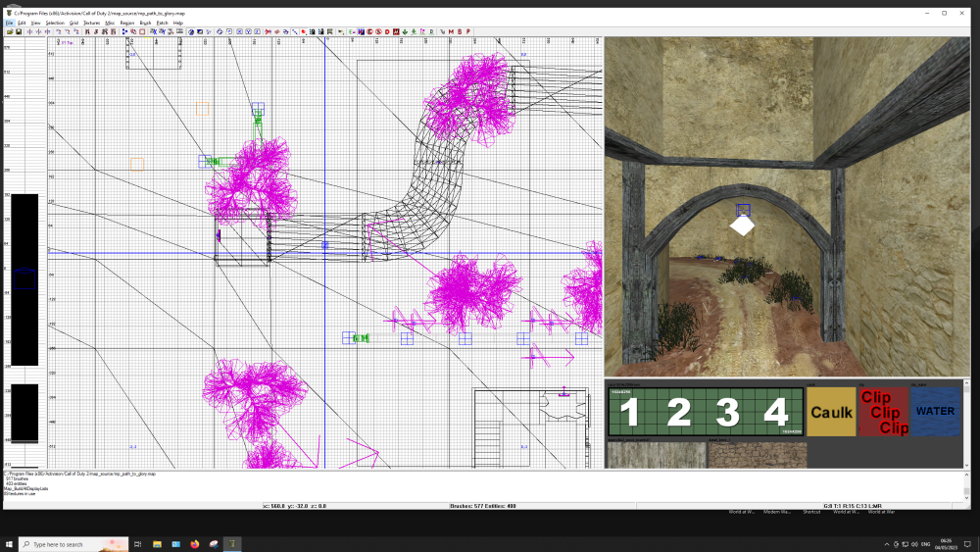
Task: Click texture browser scrollbar up arrow
Action: click(x=966, y=382)
